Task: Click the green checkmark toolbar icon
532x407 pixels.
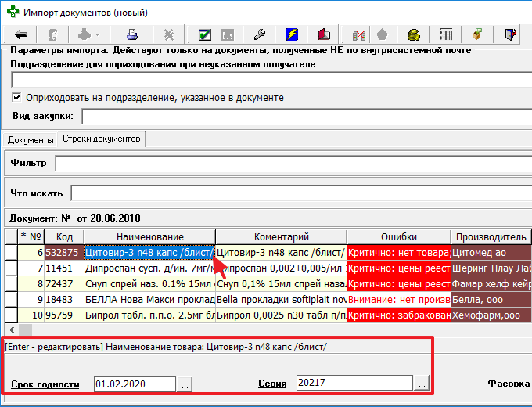Action: pyautogui.click(x=205, y=34)
